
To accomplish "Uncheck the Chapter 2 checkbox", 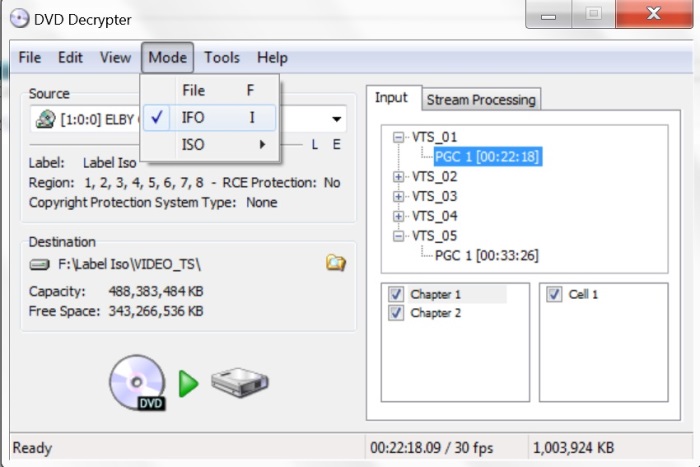I will tap(396, 313).
